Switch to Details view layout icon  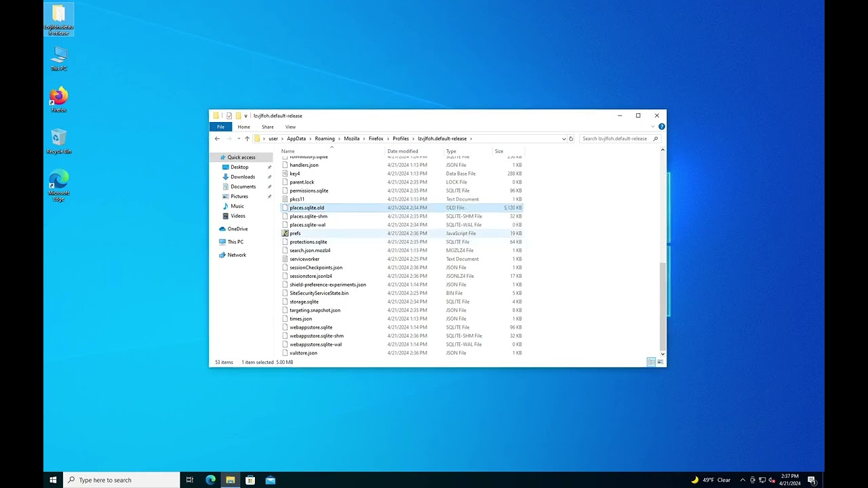coord(651,362)
